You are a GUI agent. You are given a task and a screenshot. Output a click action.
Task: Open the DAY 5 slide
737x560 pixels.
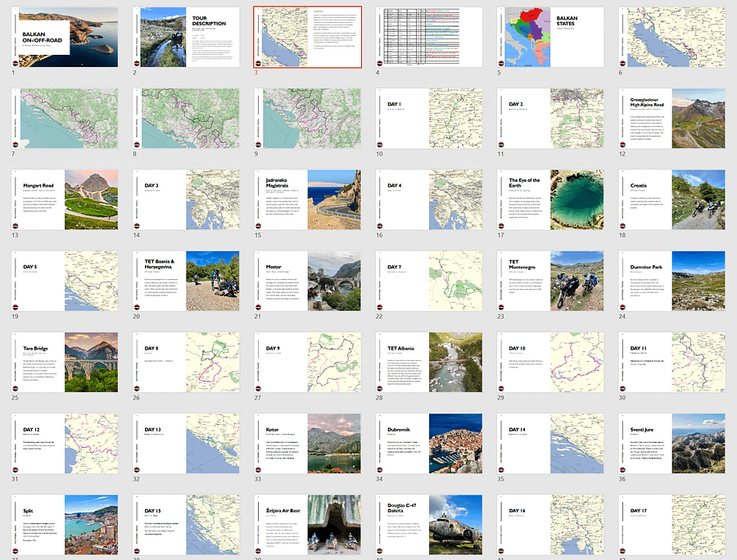[65, 281]
